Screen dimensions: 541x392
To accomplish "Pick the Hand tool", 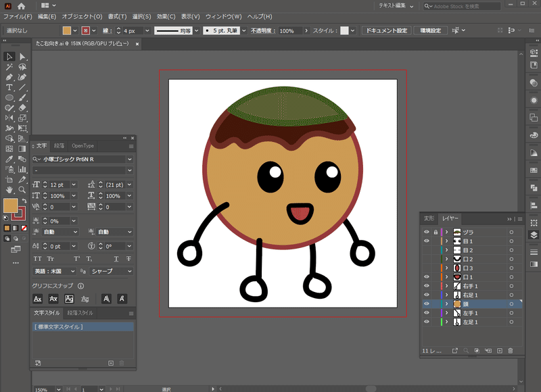I will pyautogui.click(x=9, y=189).
